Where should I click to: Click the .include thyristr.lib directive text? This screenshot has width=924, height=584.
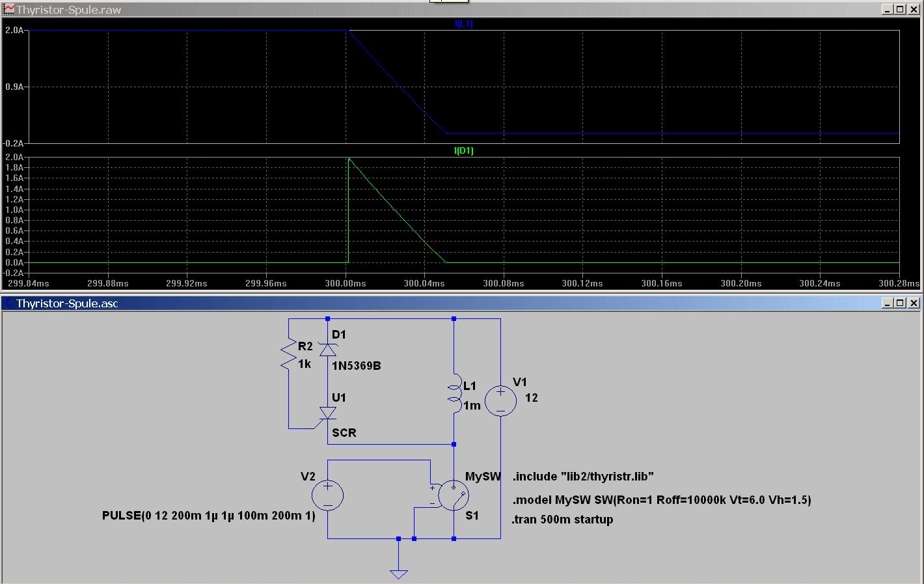[583, 477]
